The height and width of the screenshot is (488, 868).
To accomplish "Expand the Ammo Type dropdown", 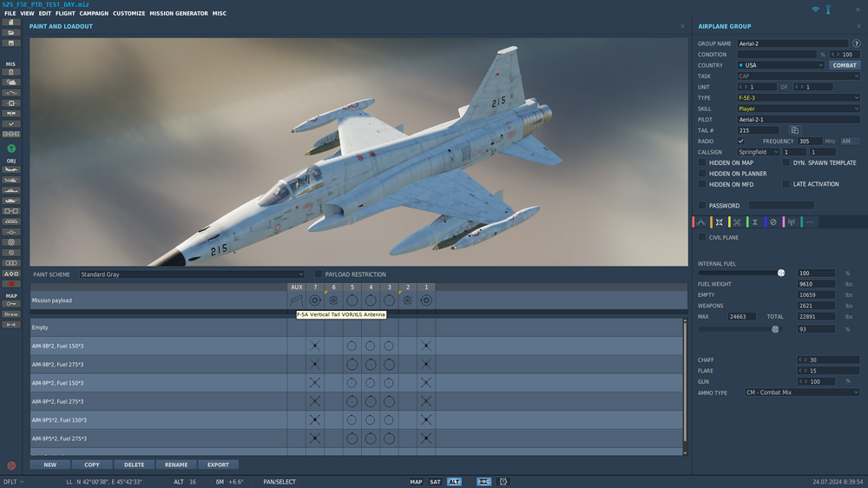I will (x=801, y=392).
